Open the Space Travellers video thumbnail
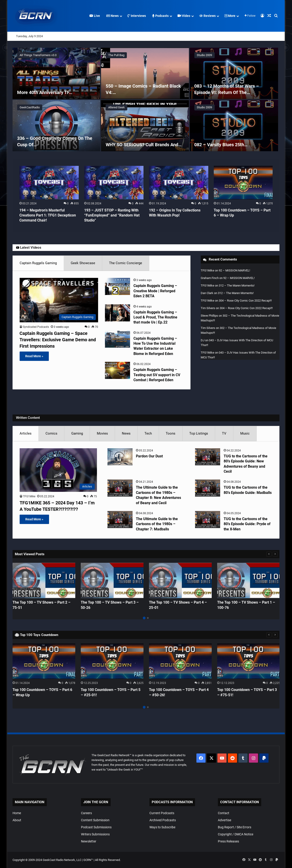The height and width of the screenshot is (868, 292). point(59,300)
